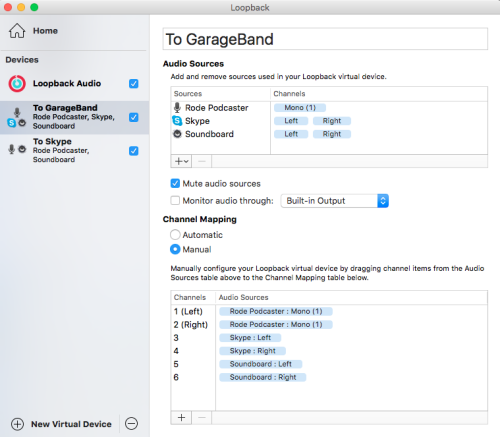The image size is (500, 437).
Task: Click the Soundboard Left channel pill
Action: pyautogui.click(x=291, y=134)
